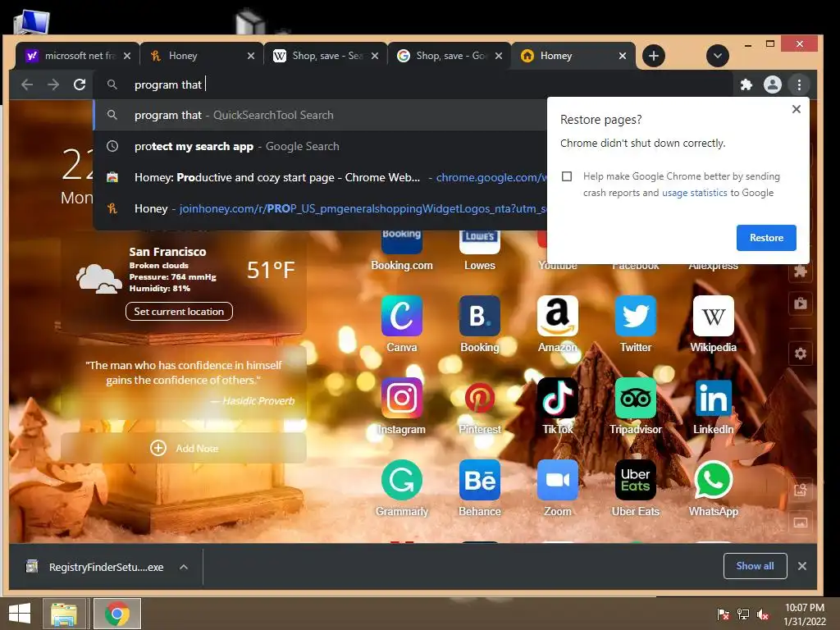The width and height of the screenshot is (840, 630).
Task: Open the Grammarly shortcut icon
Action: 402,480
